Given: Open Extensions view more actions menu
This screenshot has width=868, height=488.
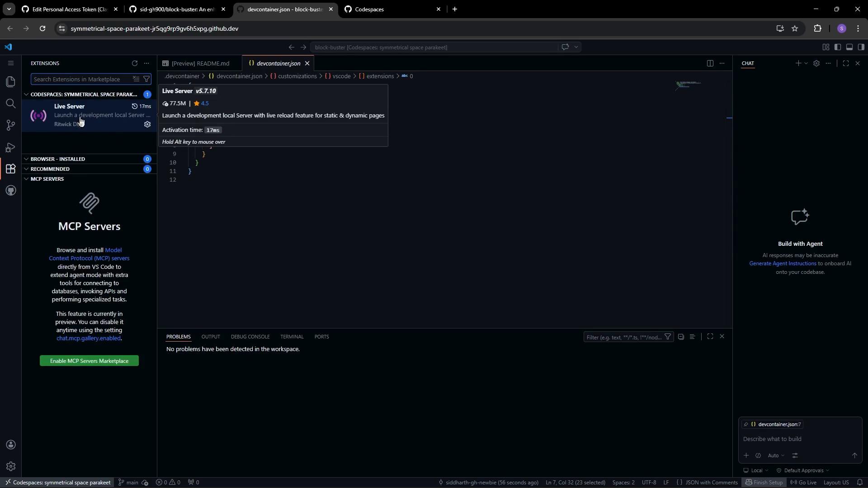Looking at the screenshot, I should 146,63.
